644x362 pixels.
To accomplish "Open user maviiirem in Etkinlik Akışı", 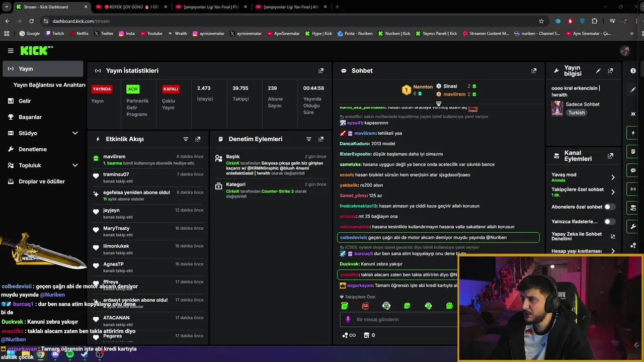I will (x=114, y=157).
